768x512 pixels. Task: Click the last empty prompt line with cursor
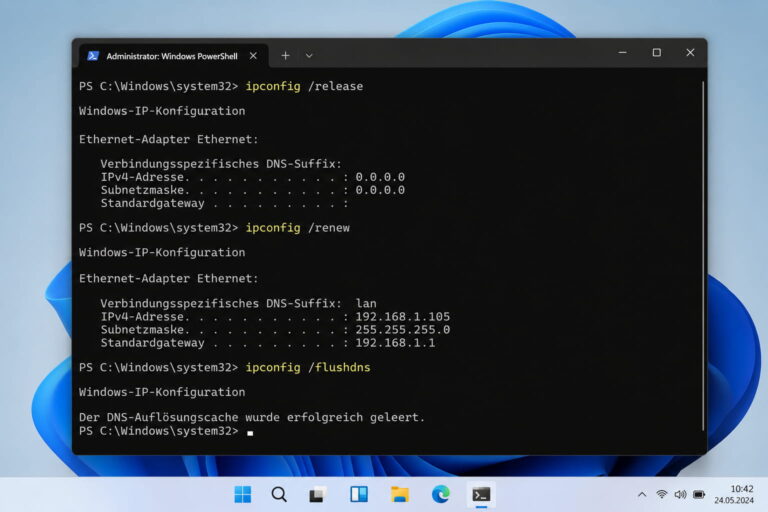[167, 431]
